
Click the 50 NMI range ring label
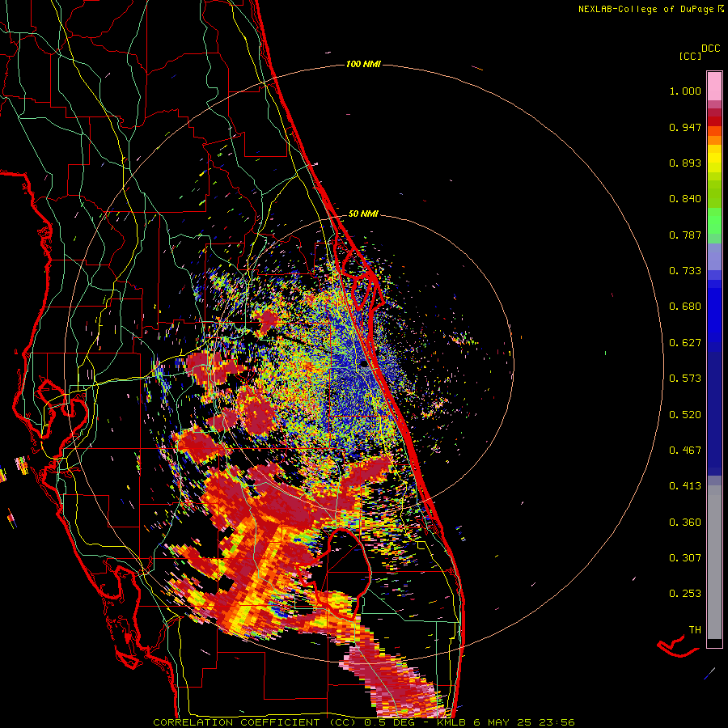point(363,214)
